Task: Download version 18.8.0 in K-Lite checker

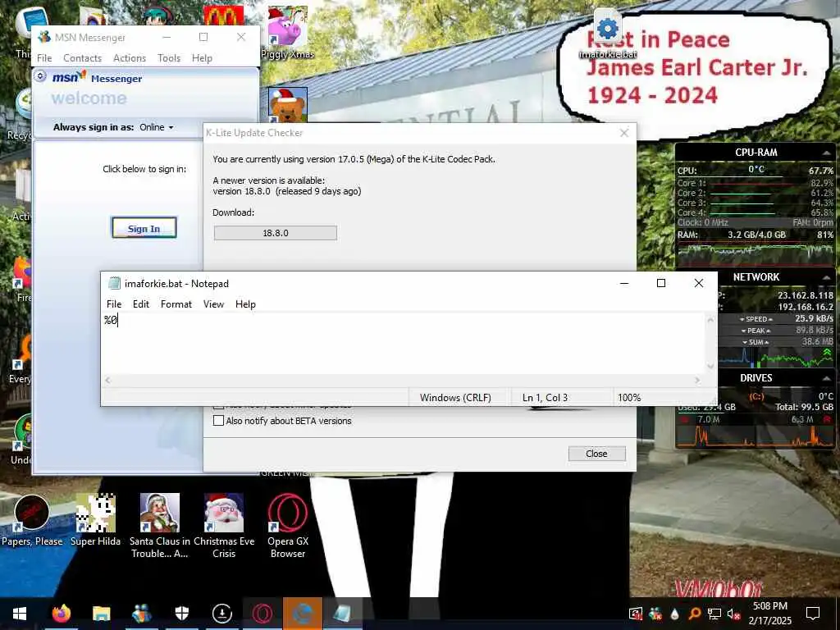Action: coord(276,233)
